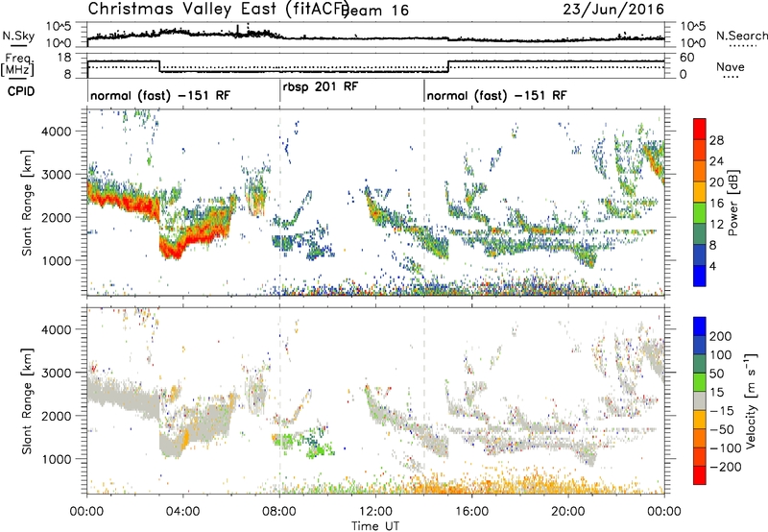Click the '16' label on power colorbar
The height and width of the screenshot is (532, 768).
point(716,204)
